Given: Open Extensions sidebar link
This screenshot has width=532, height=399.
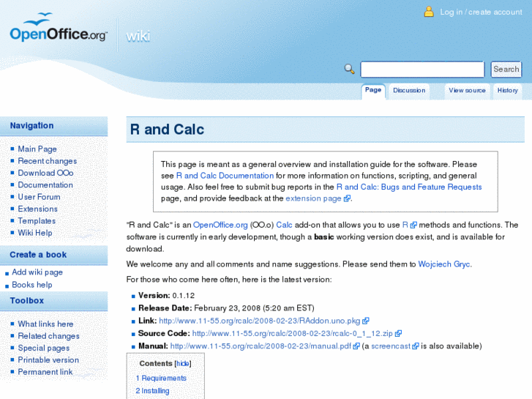Looking at the screenshot, I should tap(37, 209).
